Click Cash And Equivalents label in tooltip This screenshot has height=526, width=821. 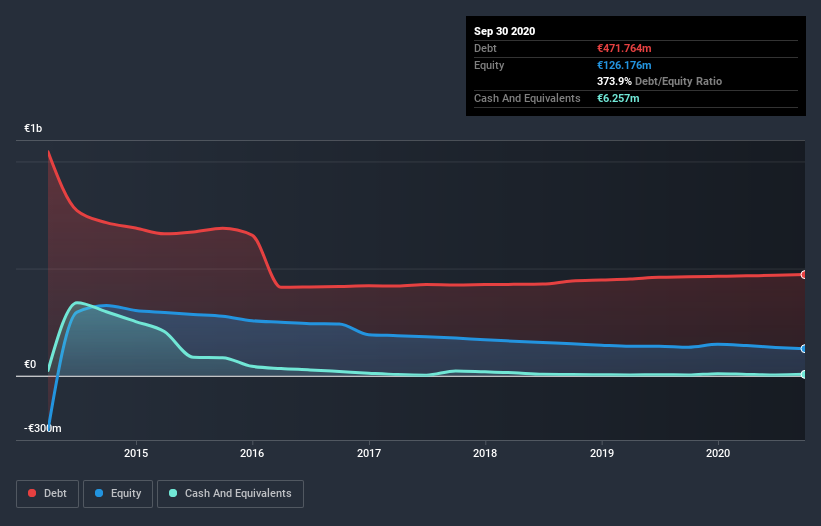(x=527, y=98)
